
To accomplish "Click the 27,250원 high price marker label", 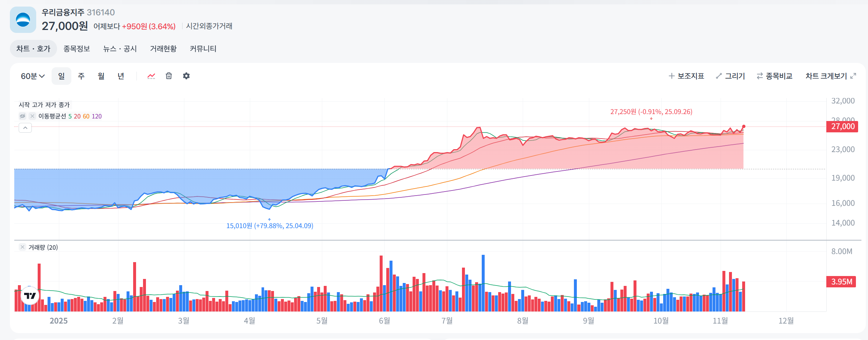I will coord(651,112).
